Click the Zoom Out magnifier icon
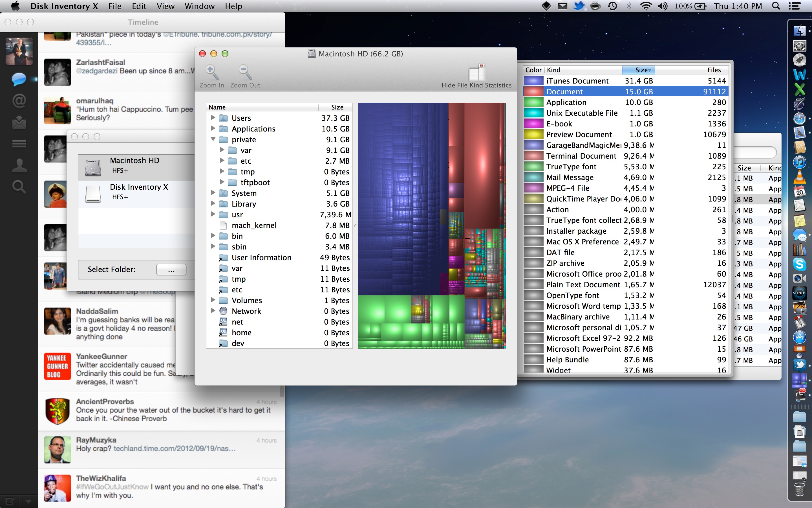The height and width of the screenshot is (508, 812). tap(245, 72)
